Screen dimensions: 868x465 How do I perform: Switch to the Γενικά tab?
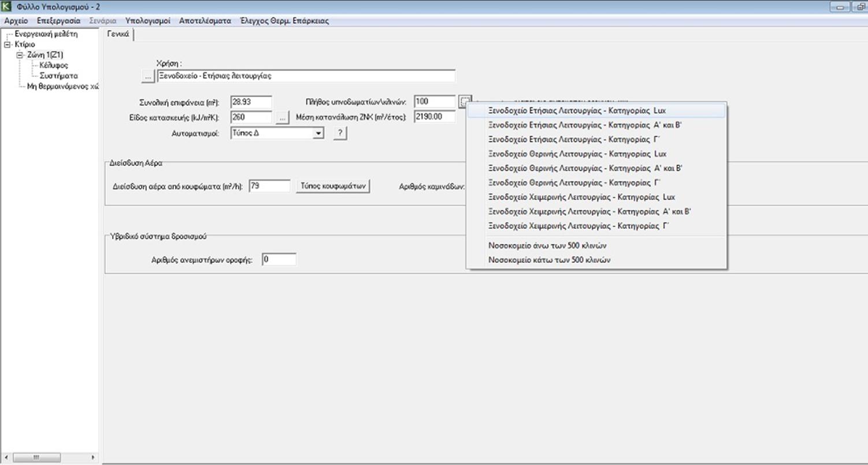pyautogui.click(x=118, y=35)
